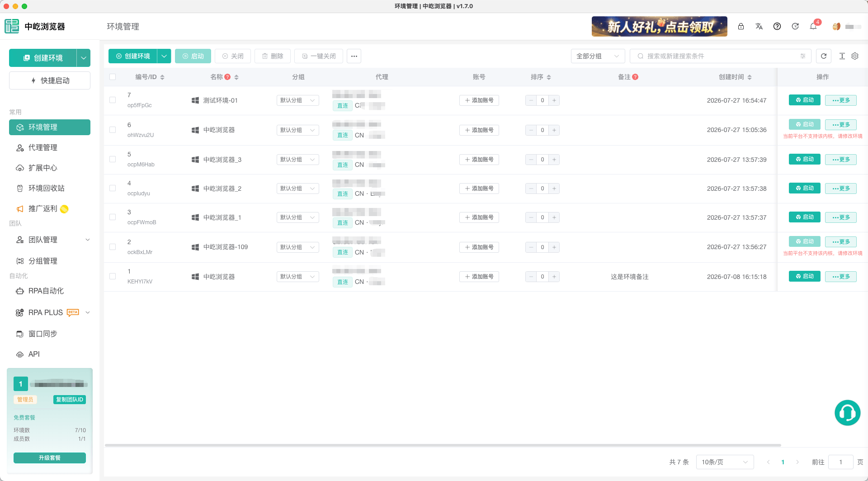
Task: Expand sidebar 创建环境 dropdown arrow
Action: pos(84,58)
